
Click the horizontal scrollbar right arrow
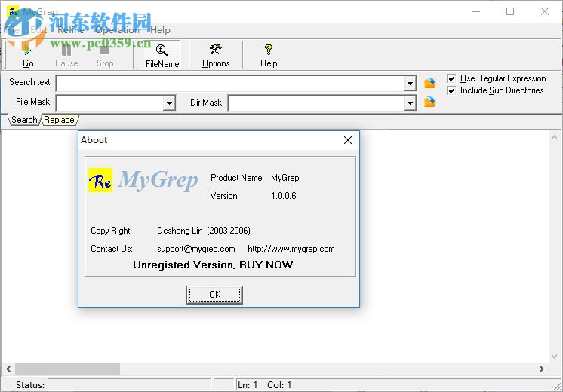tap(542, 369)
